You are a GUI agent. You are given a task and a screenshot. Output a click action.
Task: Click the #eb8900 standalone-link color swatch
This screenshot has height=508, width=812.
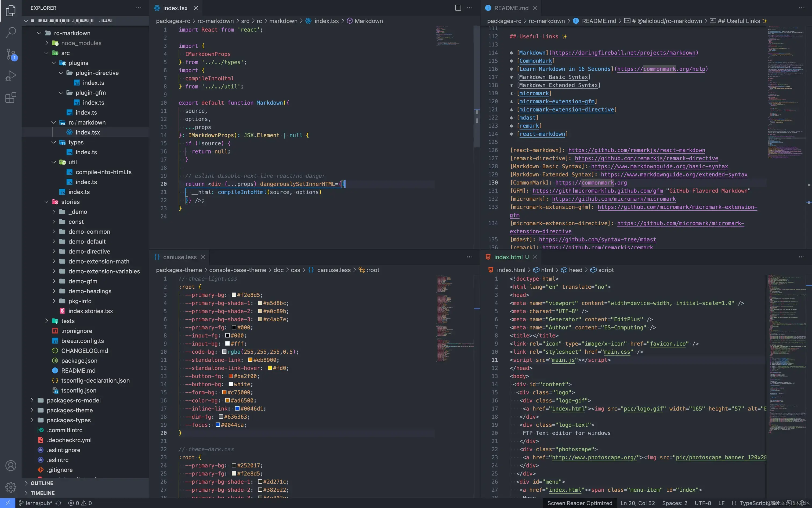pos(250,360)
